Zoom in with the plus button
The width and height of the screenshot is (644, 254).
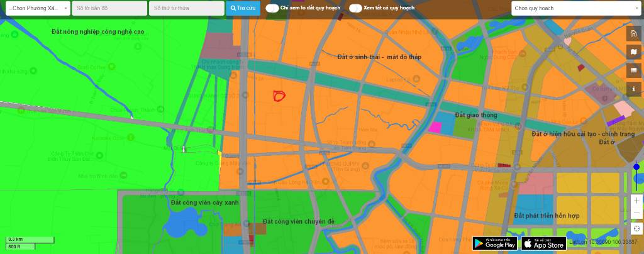[636, 200]
